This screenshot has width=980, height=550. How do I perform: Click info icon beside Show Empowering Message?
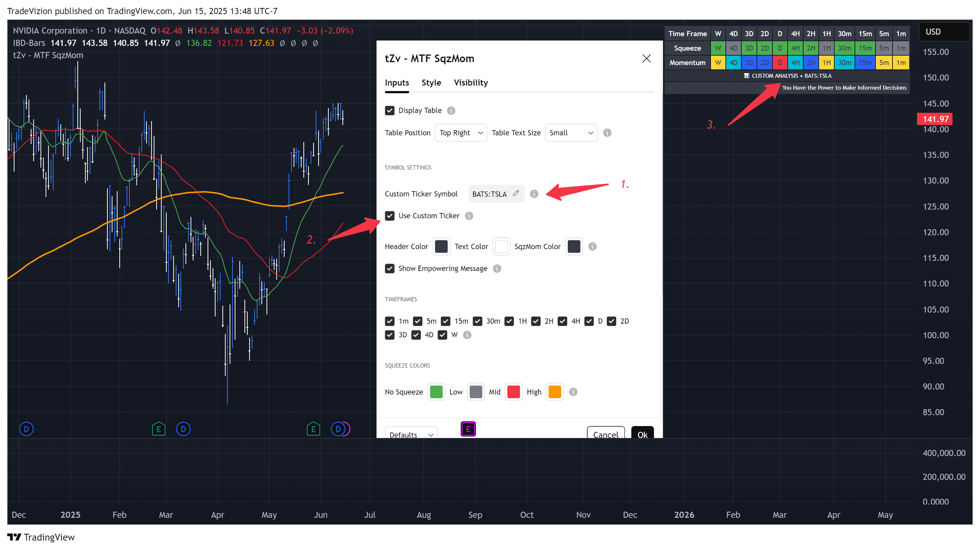tap(497, 269)
